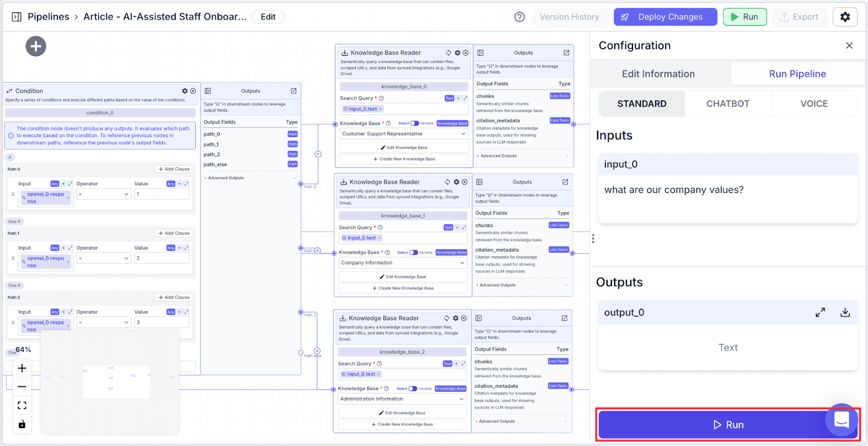Open the help question-mark icon in header
This screenshot has height=446, width=868.
tap(520, 17)
